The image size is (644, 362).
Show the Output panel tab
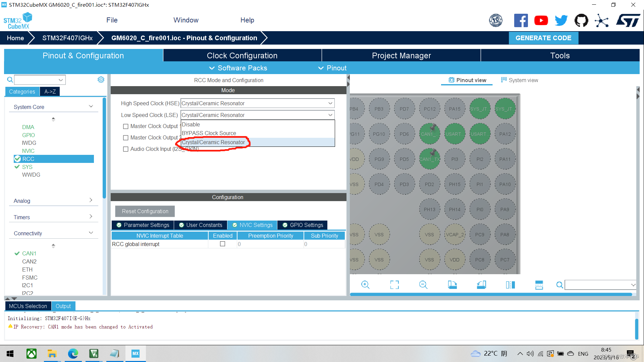click(x=63, y=306)
